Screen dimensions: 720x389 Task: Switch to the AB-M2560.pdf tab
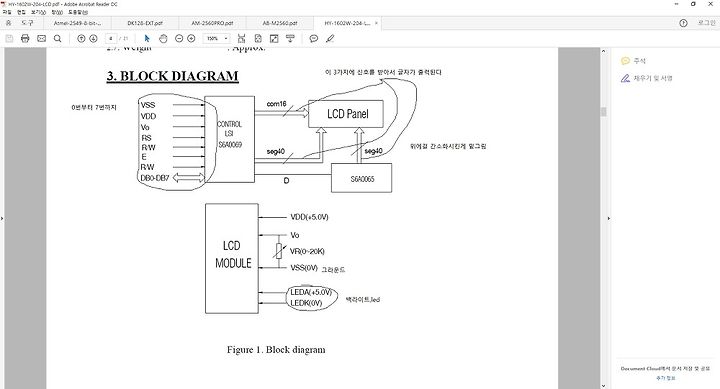(280, 23)
